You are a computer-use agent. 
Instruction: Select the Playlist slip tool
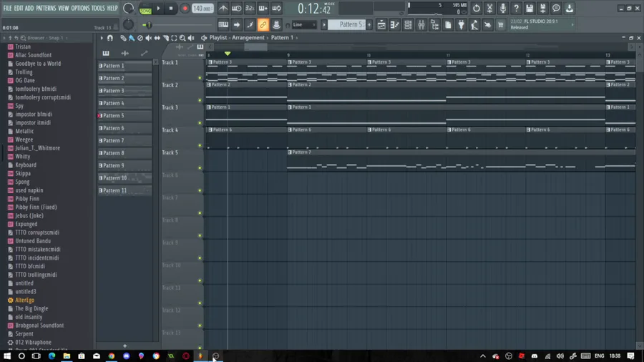click(157, 38)
